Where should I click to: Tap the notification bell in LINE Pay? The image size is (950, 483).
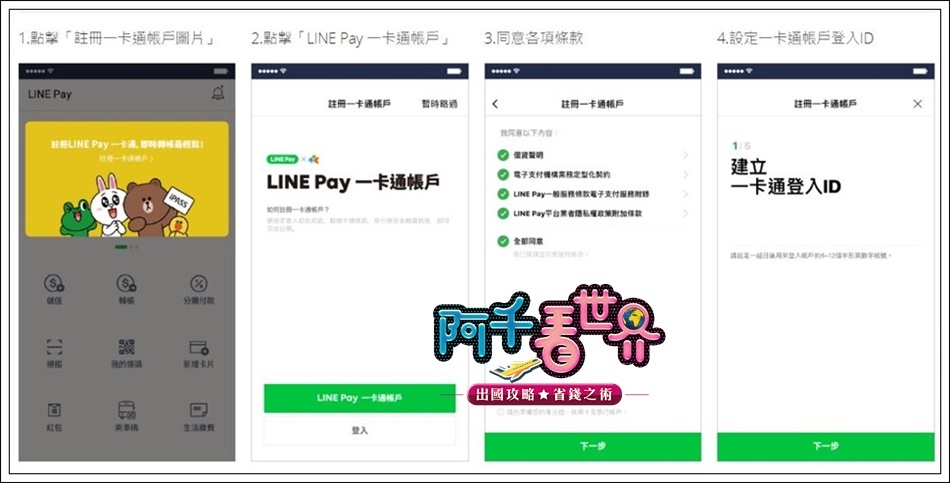coord(218,93)
